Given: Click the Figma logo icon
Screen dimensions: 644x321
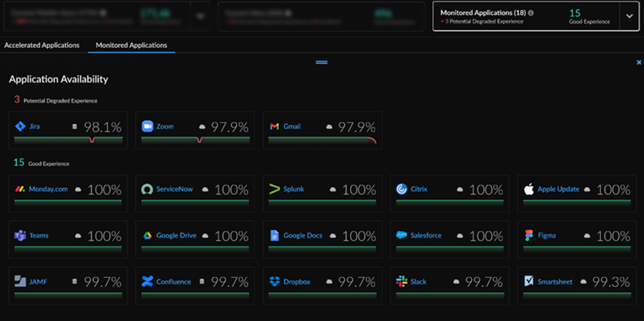Looking at the screenshot, I should (529, 236).
